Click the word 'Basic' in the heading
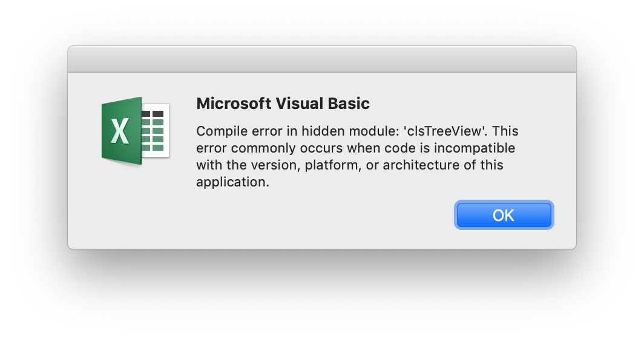 coord(349,103)
